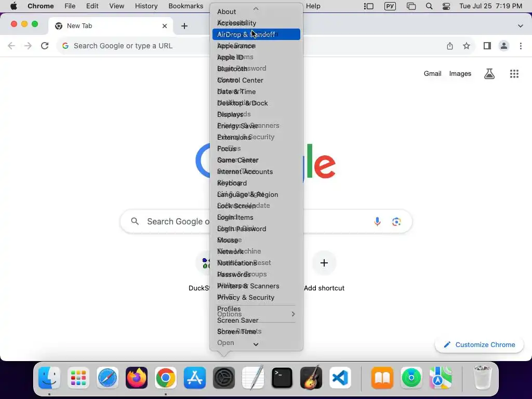532x399 pixels.
Task: Click the share icon in address bar
Action: pos(450,46)
